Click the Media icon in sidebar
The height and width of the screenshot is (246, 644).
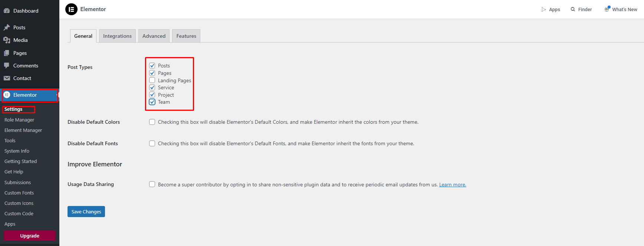pos(7,40)
